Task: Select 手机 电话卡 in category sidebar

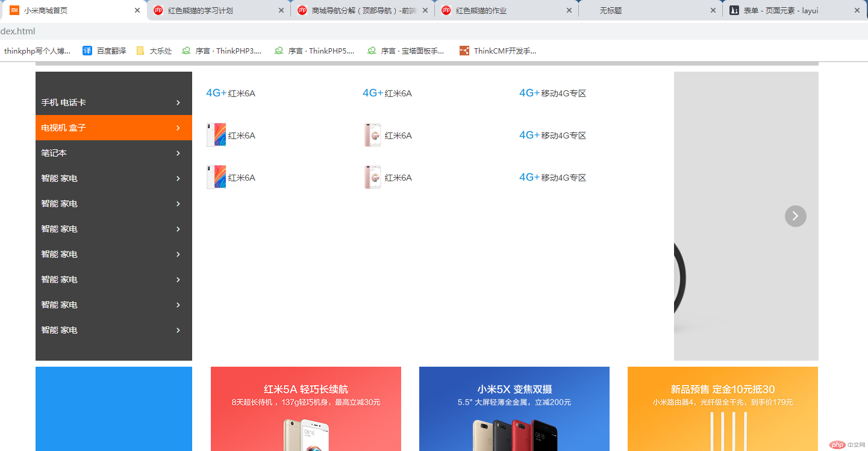Action: coord(114,102)
